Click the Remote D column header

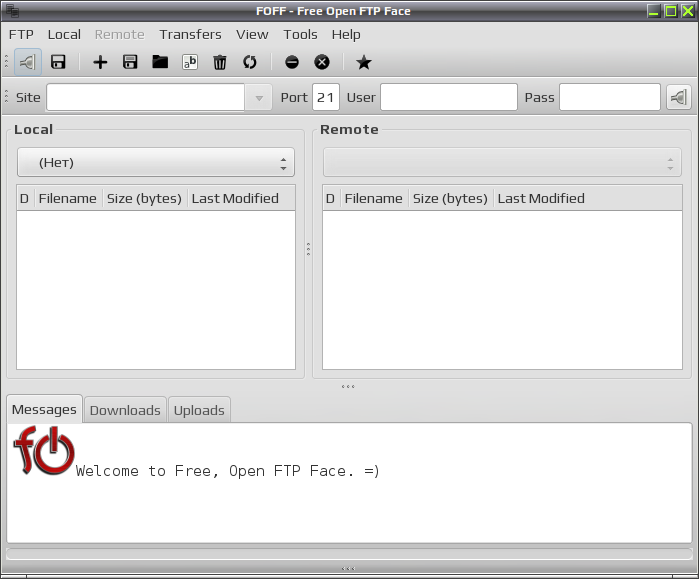(330, 198)
